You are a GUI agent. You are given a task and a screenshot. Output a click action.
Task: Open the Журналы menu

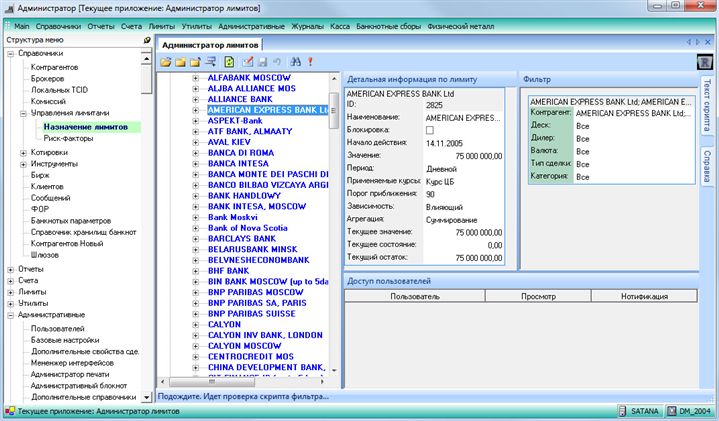[307, 27]
